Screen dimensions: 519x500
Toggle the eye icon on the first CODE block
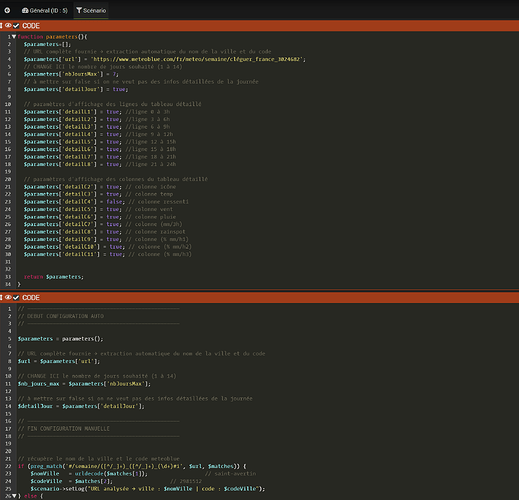pyautogui.click(x=8, y=26)
